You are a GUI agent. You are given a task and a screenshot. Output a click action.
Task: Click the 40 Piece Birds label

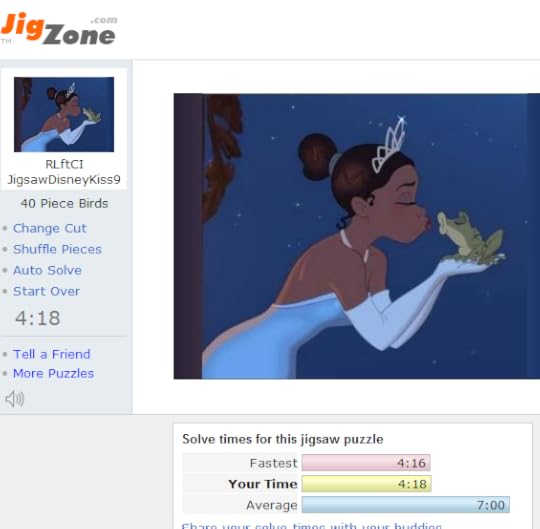[64, 204]
